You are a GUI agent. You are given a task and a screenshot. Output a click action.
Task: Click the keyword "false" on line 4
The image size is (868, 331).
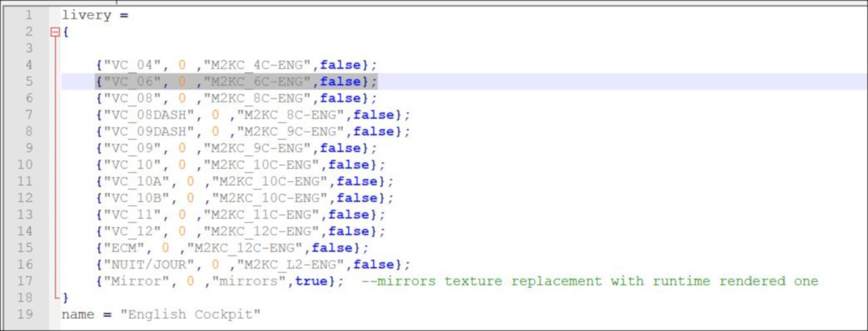341,65
